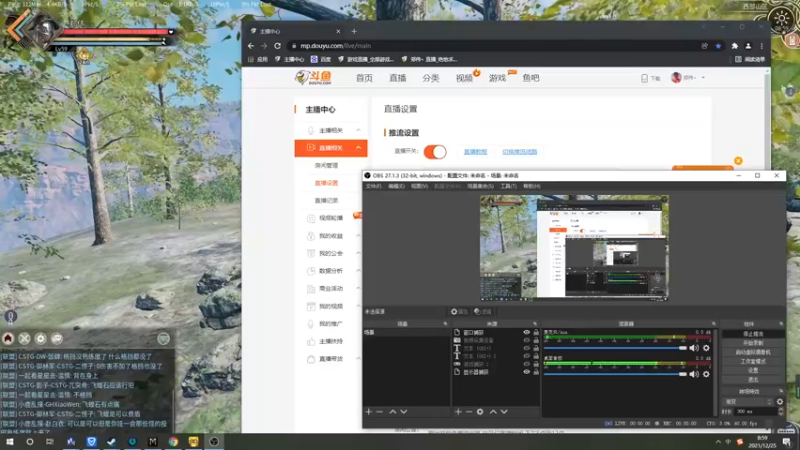The image size is (800, 450).
Task: Toggle the lock on 视频采集设备 source
Action: point(536,340)
